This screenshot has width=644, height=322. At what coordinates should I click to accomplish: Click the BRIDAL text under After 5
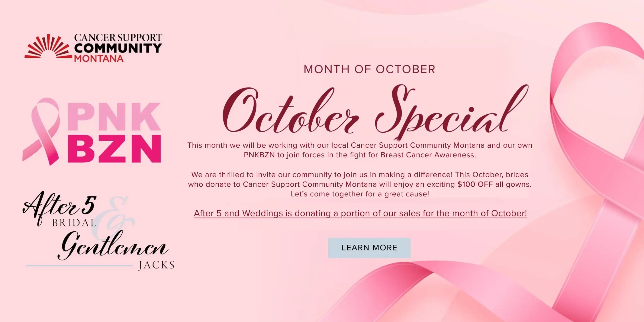coord(74,223)
